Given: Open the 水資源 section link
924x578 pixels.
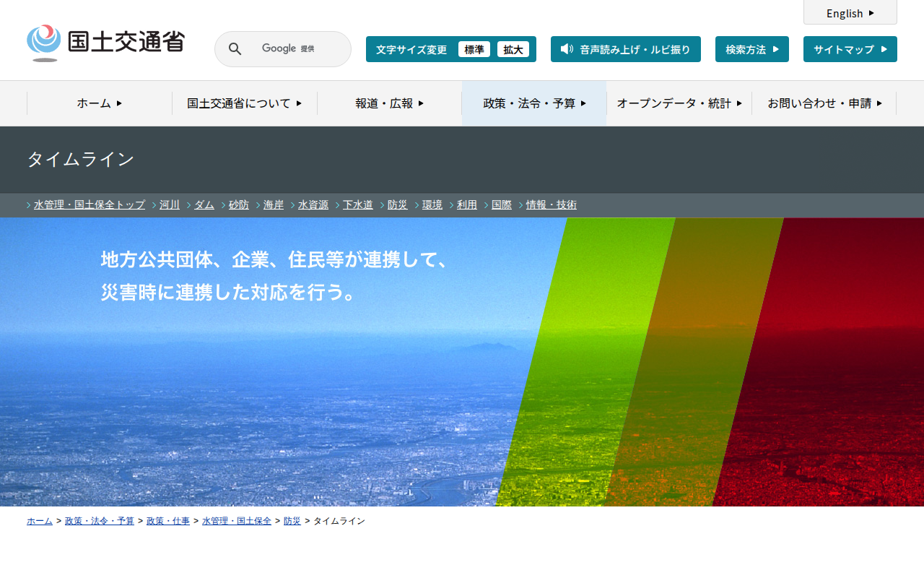Looking at the screenshot, I should (313, 205).
